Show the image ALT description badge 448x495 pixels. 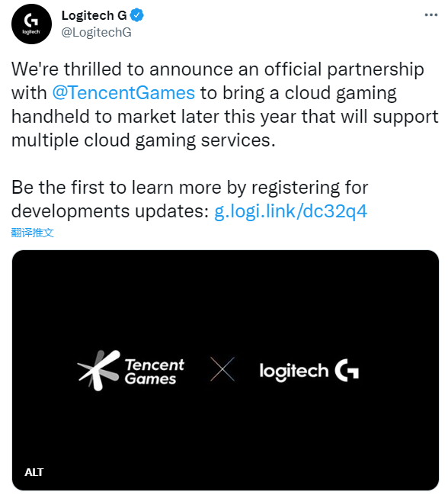34,472
